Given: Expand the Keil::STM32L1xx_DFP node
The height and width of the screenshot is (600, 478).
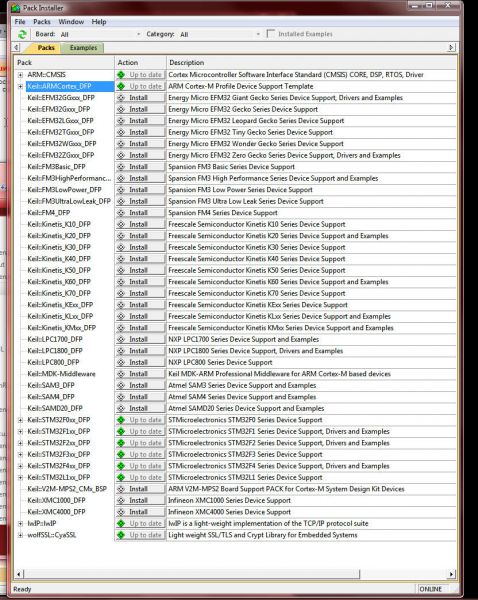Looking at the screenshot, I should tap(20, 477).
